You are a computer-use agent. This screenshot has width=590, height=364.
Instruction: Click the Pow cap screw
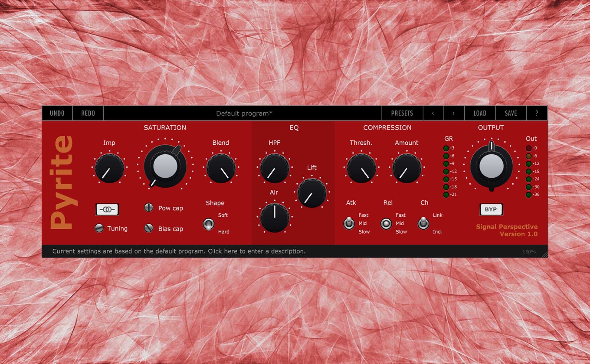coord(149,207)
